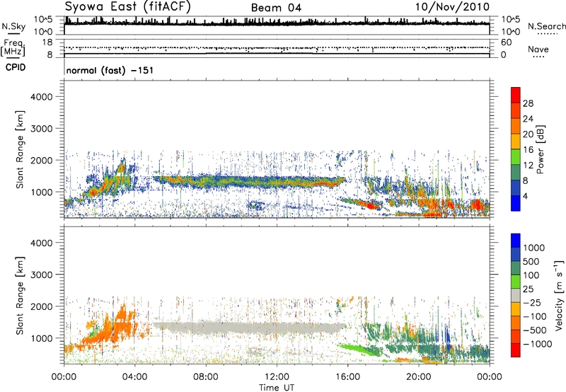Click the '04:00' time tick label

(x=135, y=377)
